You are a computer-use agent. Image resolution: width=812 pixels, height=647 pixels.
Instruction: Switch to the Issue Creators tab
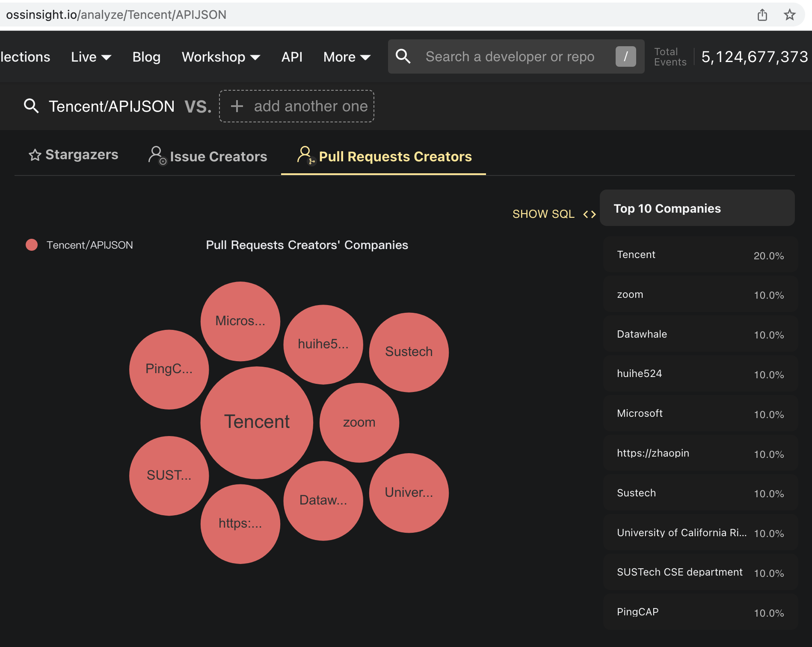pyautogui.click(x=207, y=156)
